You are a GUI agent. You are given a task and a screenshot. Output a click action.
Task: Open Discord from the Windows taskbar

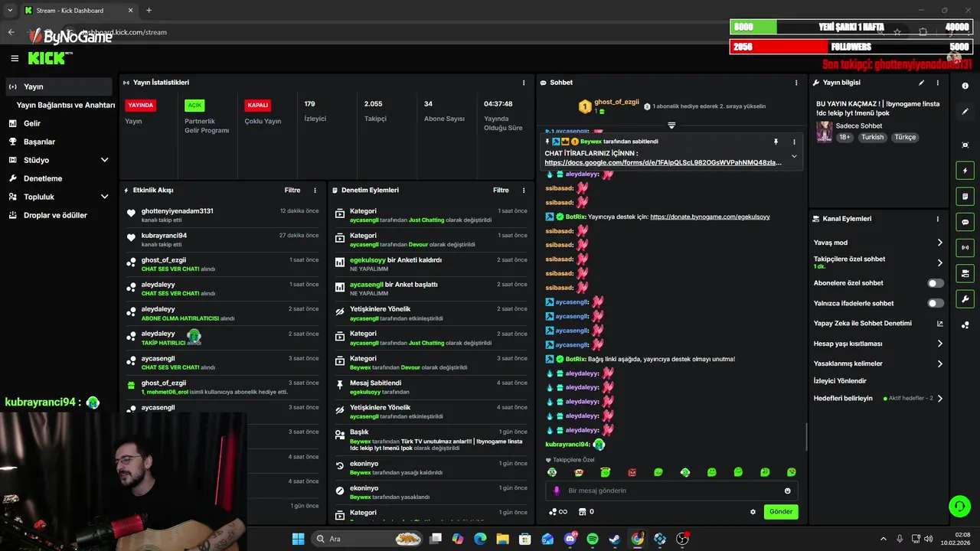click(570, 539)
